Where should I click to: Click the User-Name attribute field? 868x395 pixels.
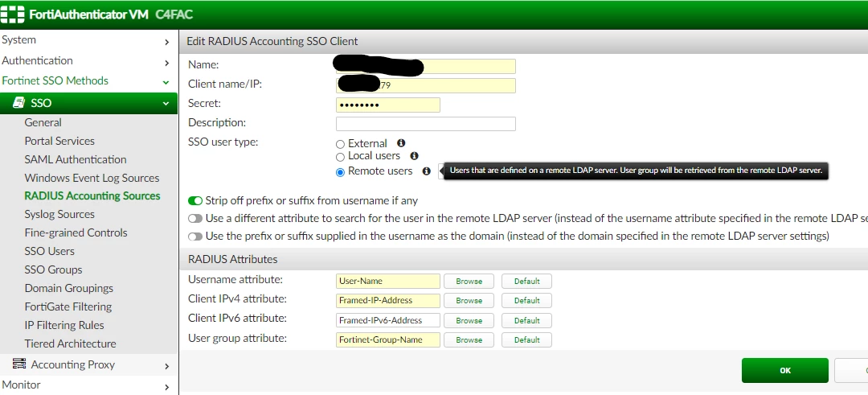tap(388, 281)
